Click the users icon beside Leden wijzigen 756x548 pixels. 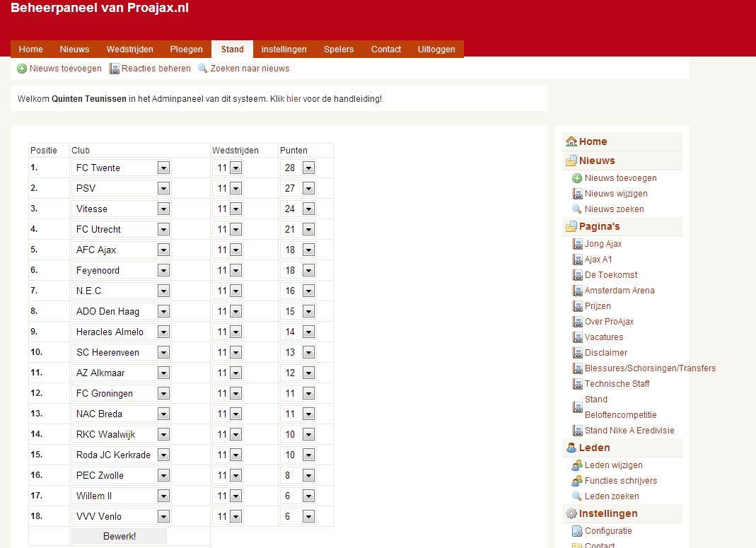point(577,465)
